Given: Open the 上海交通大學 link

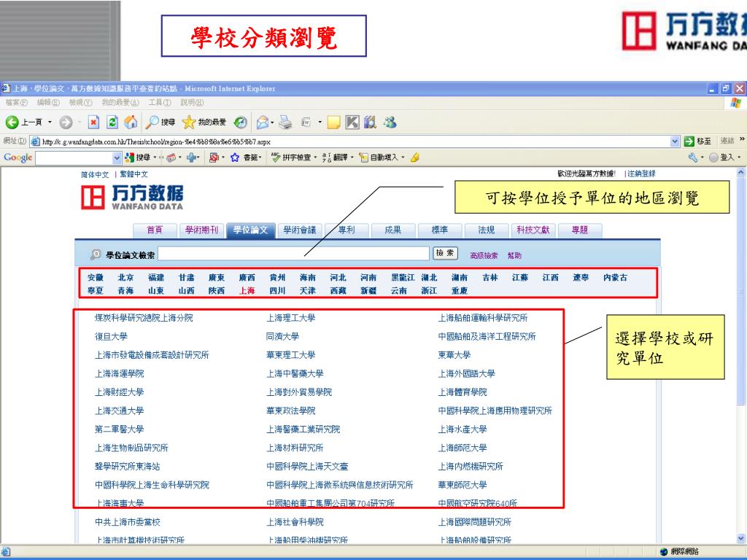Looking at the screenshot, I should point(119,411).
